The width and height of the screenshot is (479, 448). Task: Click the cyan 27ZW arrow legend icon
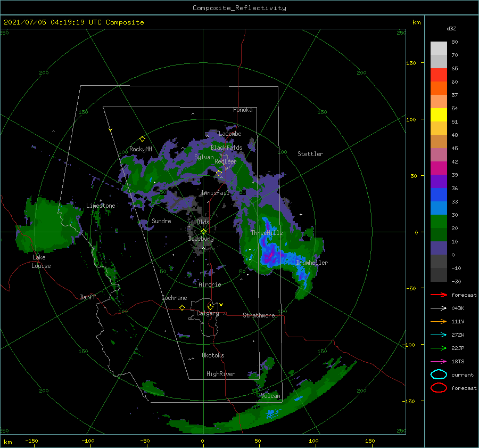[x=439, y=335]
